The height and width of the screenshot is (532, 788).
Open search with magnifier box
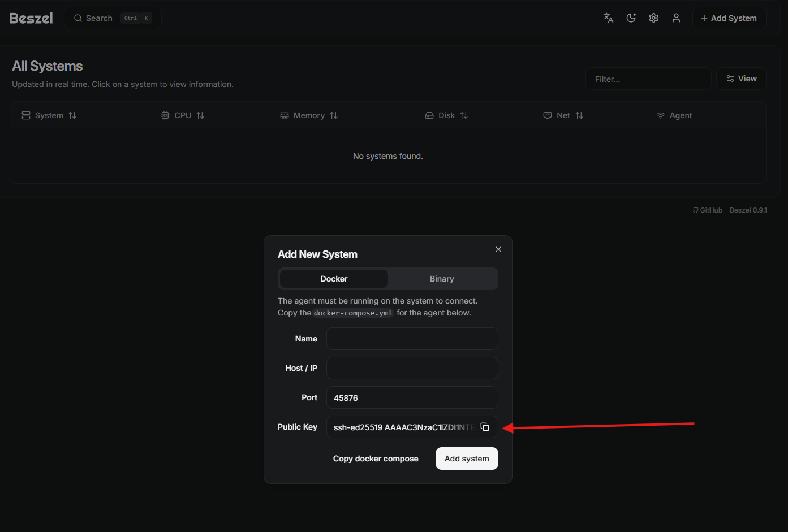coord(113,18)
